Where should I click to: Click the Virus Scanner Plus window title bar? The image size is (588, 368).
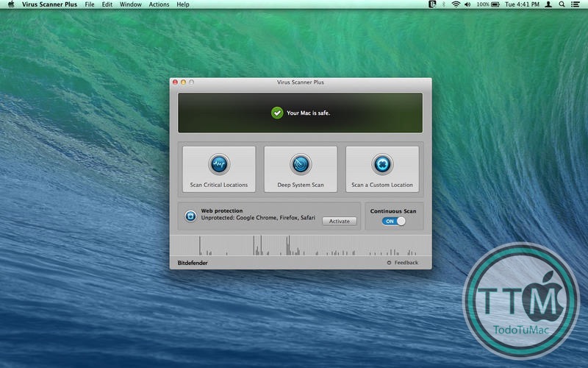pyautogui.click(x=301, y=82)
